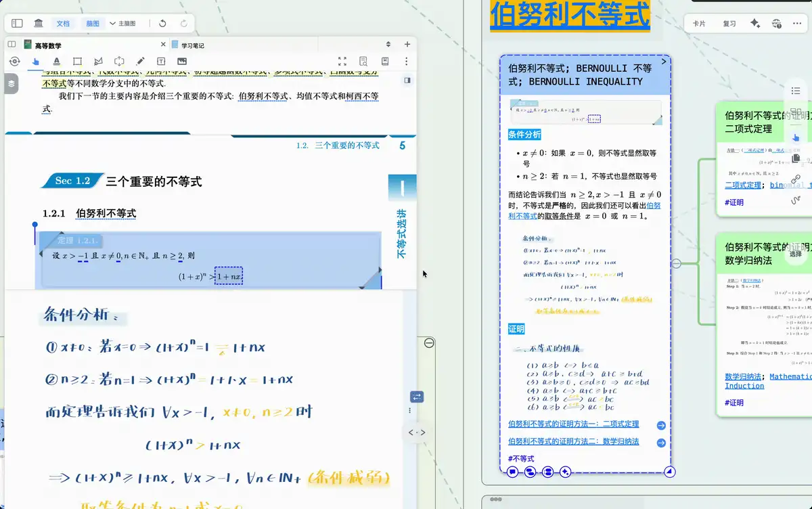Image resolution: width=812 pixels, height=509 pixels.
Task: Collapse child nodes of Bernoulli card
Action: coord(676,264)
